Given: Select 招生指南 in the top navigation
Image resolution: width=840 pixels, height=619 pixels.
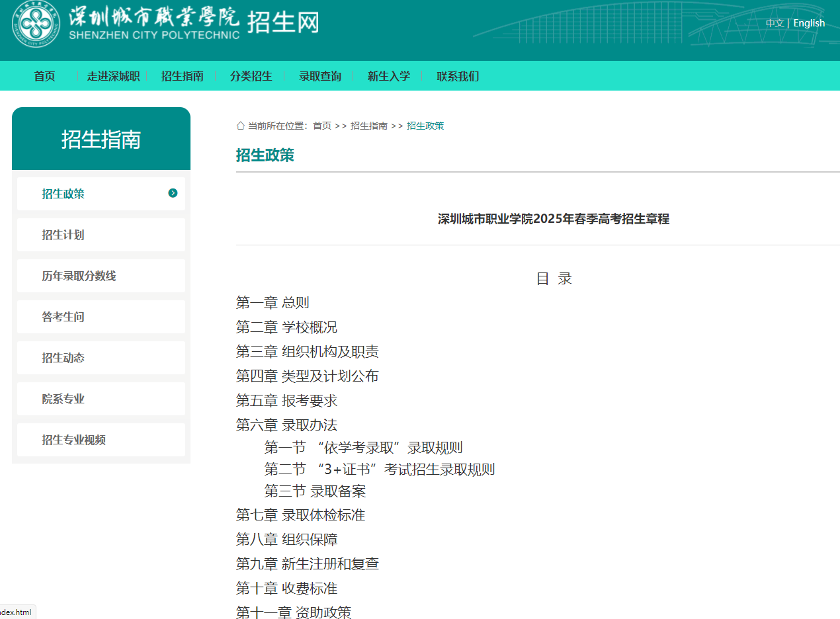Looking at the screenshot, I should pyautogui.click(x=183, y=76).
